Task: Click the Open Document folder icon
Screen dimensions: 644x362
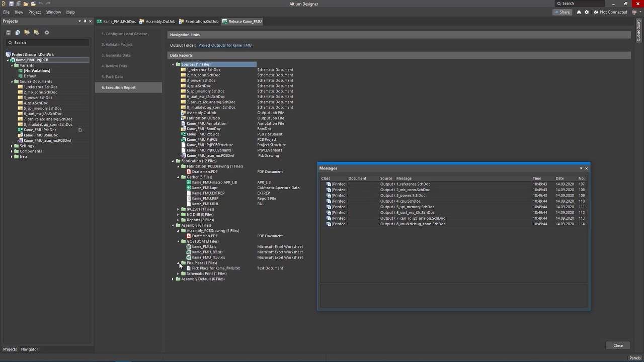Action: 26,4
